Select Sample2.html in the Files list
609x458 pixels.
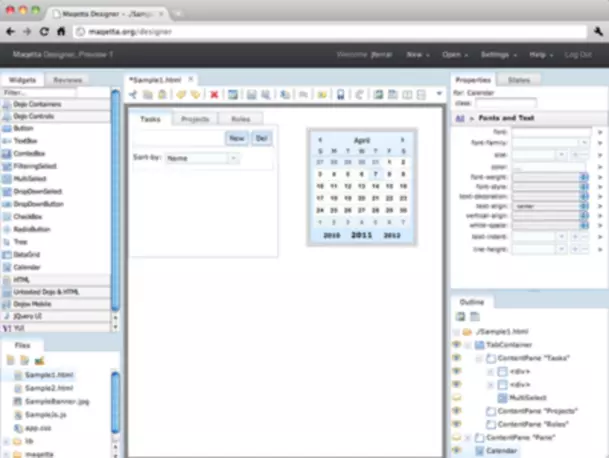tap(50, 387)
